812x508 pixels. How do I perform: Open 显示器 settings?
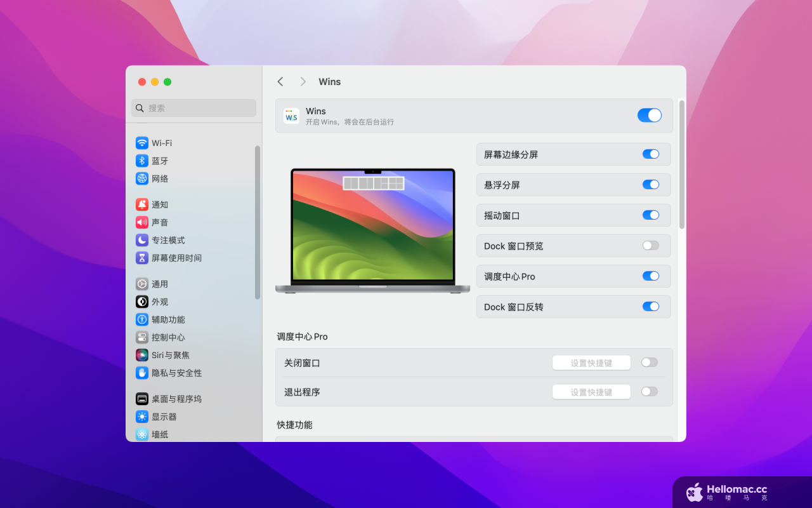click(x=193, y=417)
